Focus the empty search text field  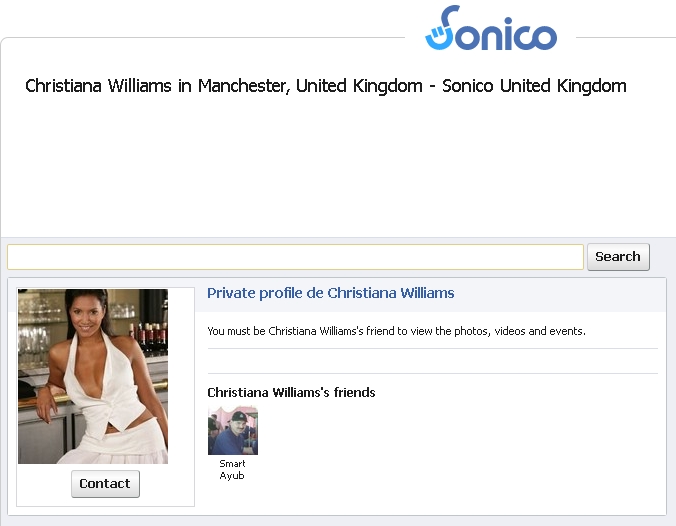point(295,257)
